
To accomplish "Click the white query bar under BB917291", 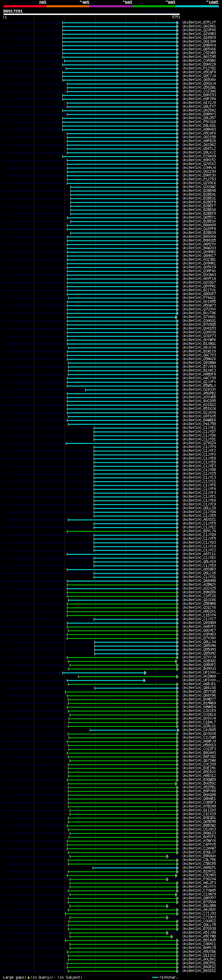I will click(x=92, y=14).
